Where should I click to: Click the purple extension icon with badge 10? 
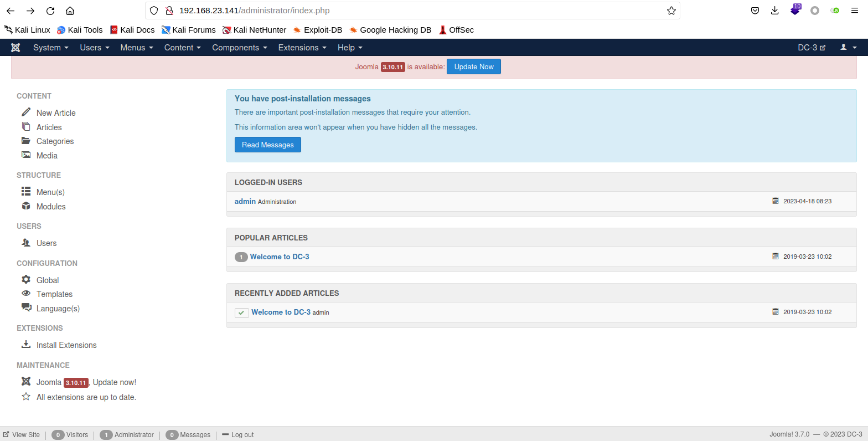(795, 9)
